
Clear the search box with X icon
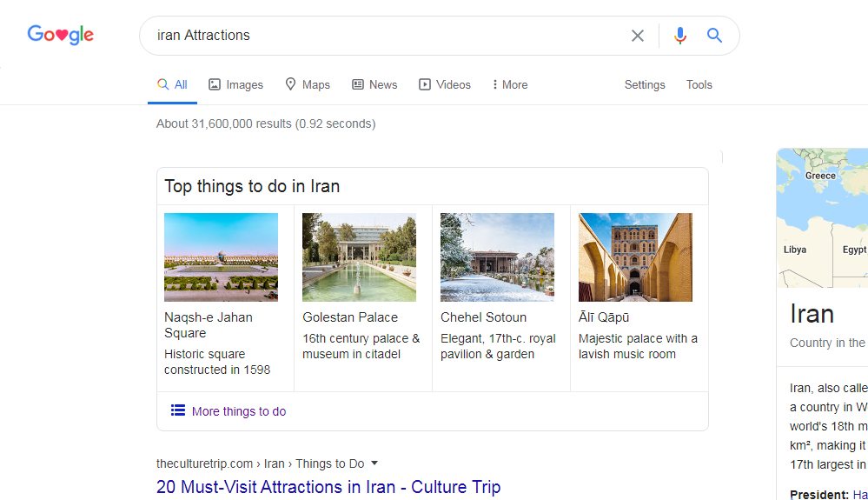[638, 36]
